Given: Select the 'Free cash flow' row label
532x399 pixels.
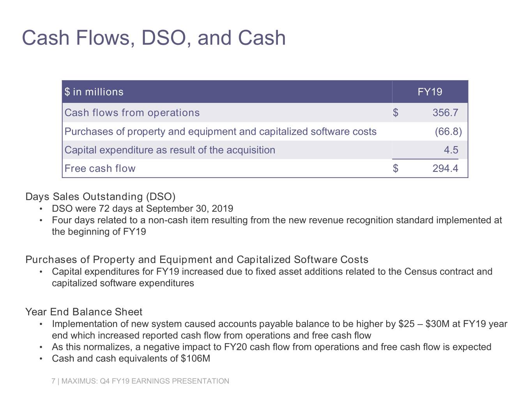Looking at the screenshot, I should click(x=100, y=168).
